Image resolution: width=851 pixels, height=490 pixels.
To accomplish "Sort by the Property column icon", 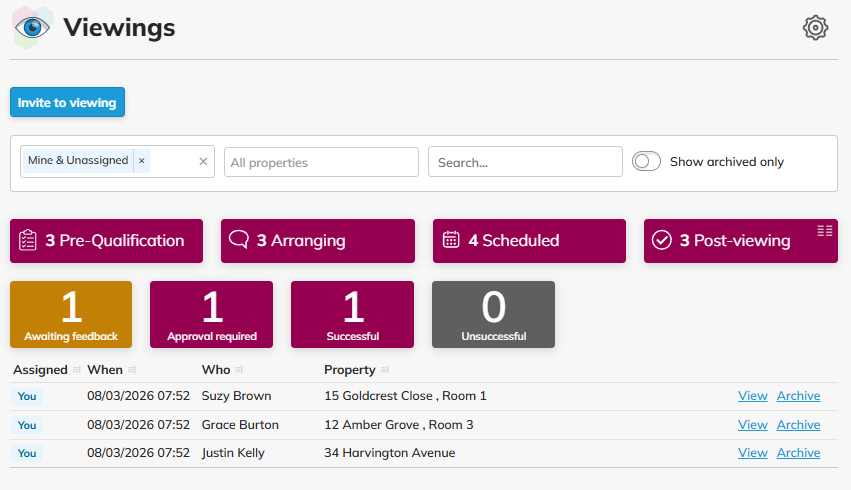I will (384, 370).
